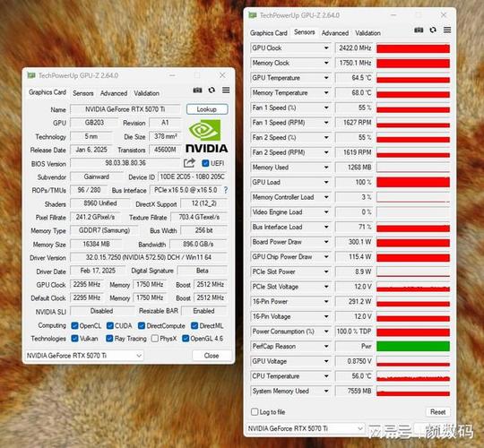Screen dimensions: 484x448
Task: Click the 2422.0 MHz GPU Clock value
Action: [354, 47]
